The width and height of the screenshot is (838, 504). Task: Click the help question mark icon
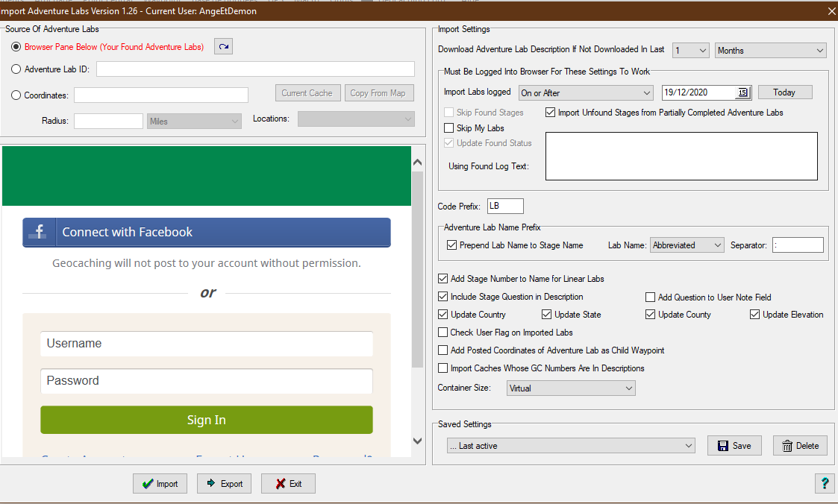[x=824, y=484]
